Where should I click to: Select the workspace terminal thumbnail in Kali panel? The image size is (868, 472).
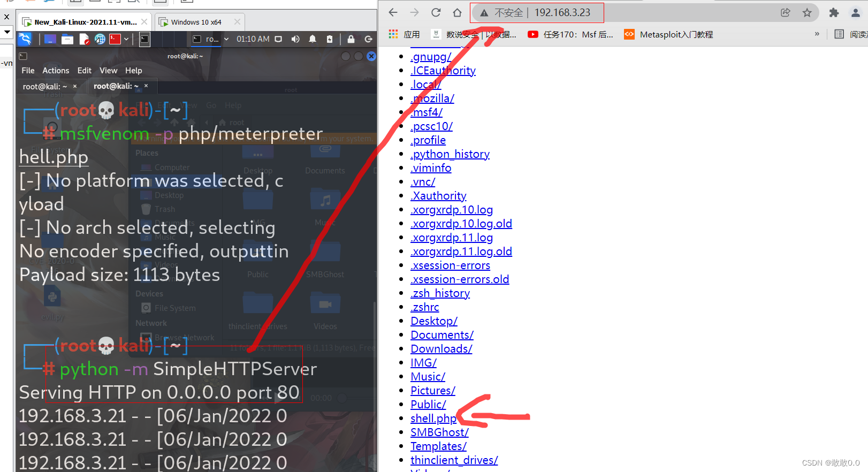(144, 39)
